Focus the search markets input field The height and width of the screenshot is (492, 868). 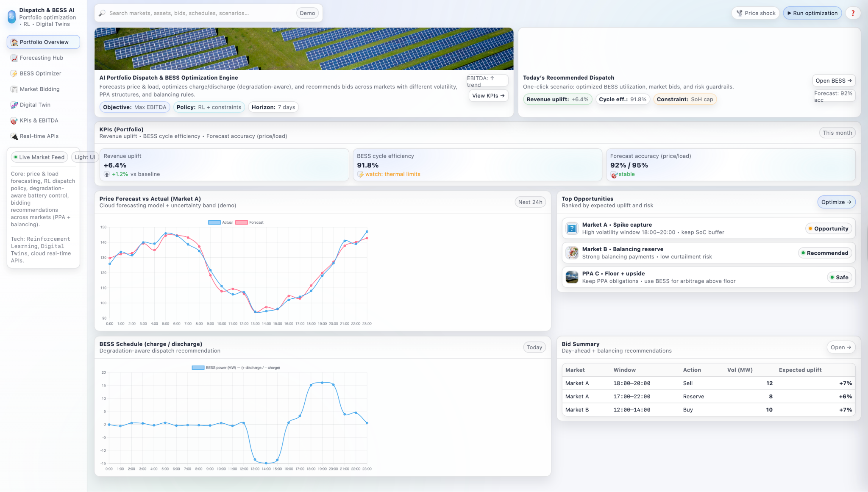[199, 13]
